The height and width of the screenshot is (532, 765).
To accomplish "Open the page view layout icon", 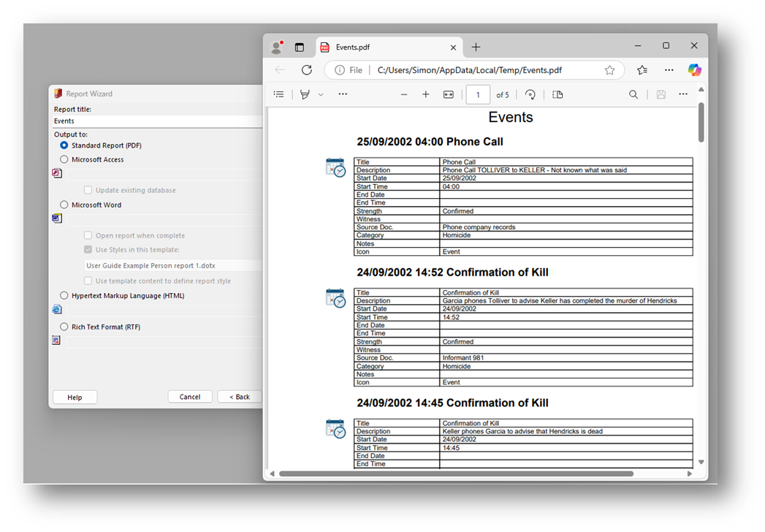I will pos(558,94).
